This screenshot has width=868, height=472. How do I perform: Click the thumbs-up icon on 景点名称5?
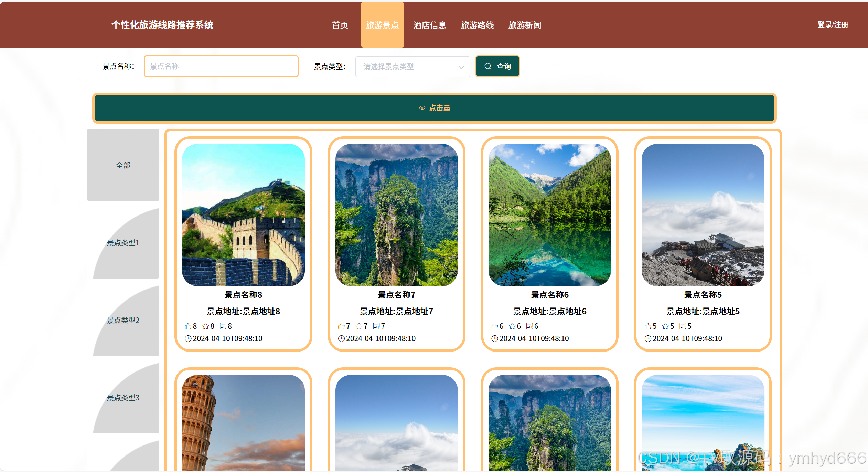[649, 326]
